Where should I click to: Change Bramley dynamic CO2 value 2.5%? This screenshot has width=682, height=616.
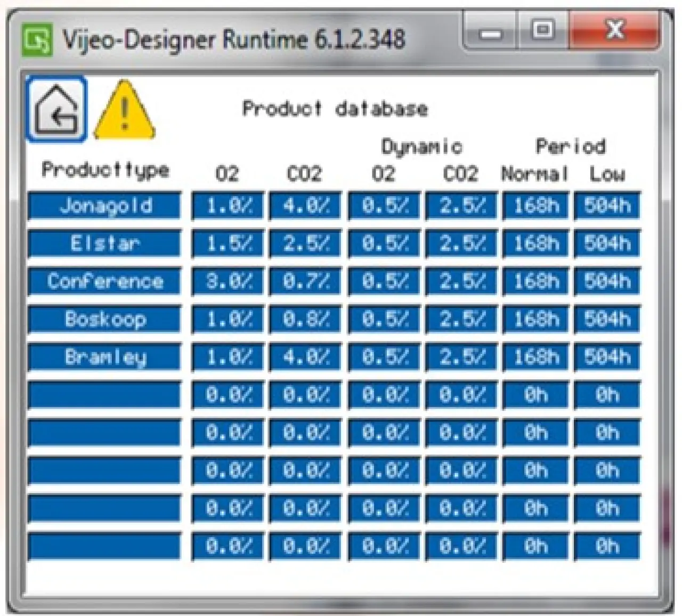[461, 357]
